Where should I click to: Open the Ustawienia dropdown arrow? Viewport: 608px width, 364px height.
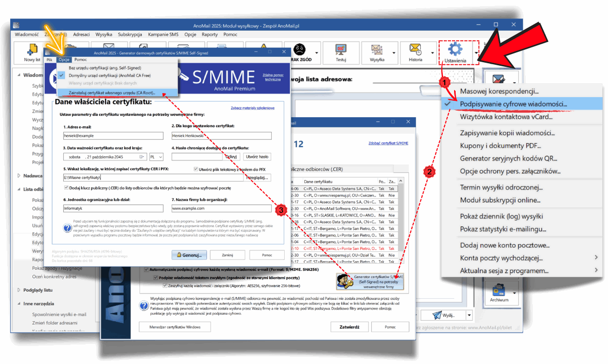(476, 52)
